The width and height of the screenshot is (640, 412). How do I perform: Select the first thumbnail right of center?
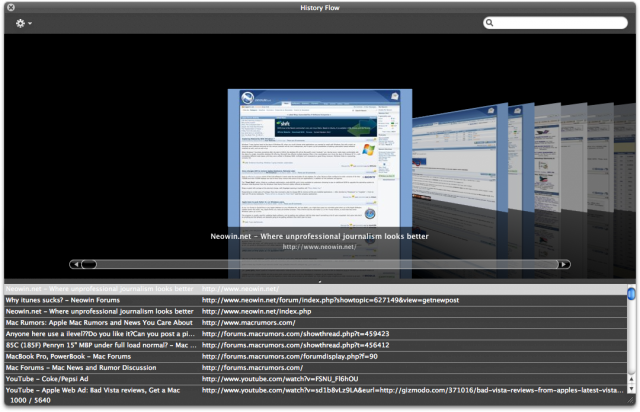point(459,159)
